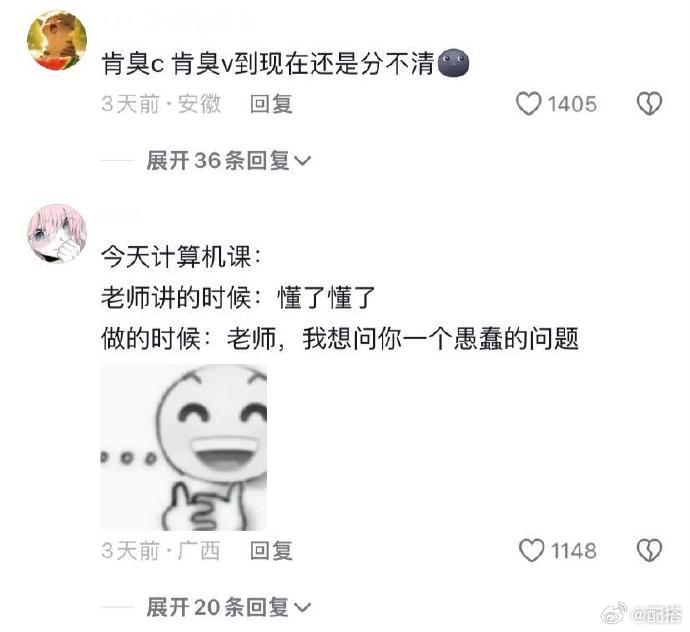The image size is (690, 632).
Task: Tap the Weibo logo watermark
Action: point(614,614)
